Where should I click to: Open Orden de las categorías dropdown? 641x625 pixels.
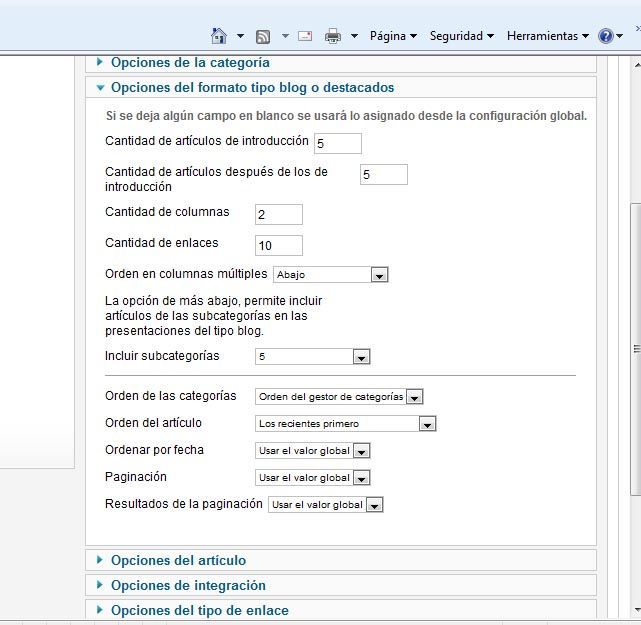click(339, 397)
